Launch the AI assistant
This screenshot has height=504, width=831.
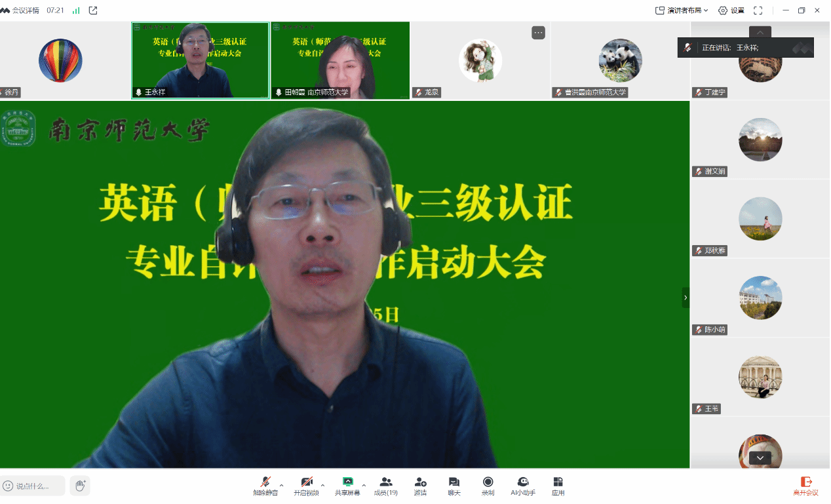523,486
